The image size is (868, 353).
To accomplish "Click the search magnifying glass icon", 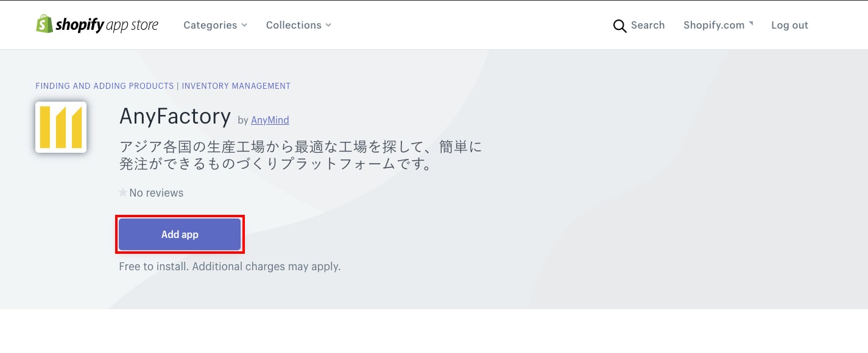I will click(619, 26).
